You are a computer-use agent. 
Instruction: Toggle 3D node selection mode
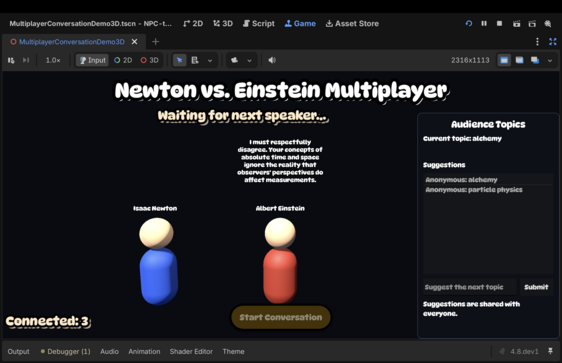(x=149, y=60)
